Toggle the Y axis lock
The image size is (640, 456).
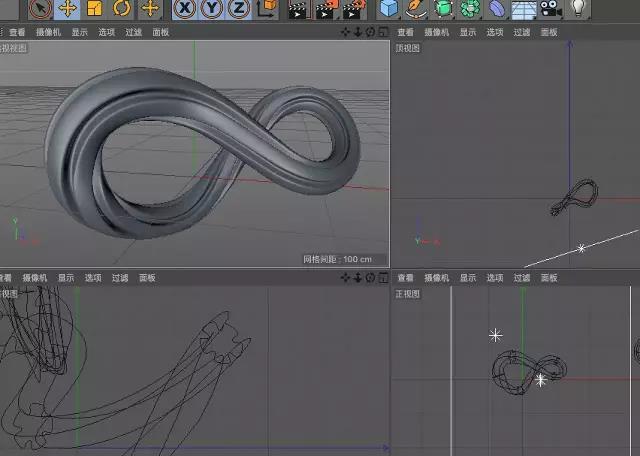coord(212,8)
